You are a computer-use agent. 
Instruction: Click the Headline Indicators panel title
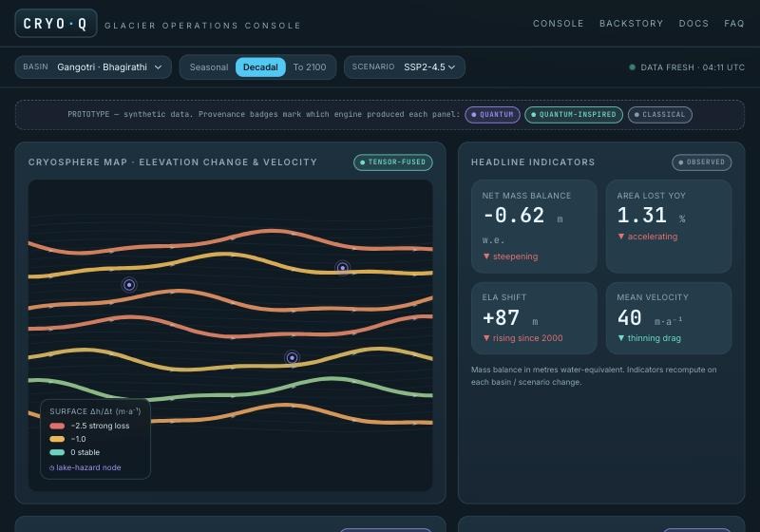click(x=533, y=162)
